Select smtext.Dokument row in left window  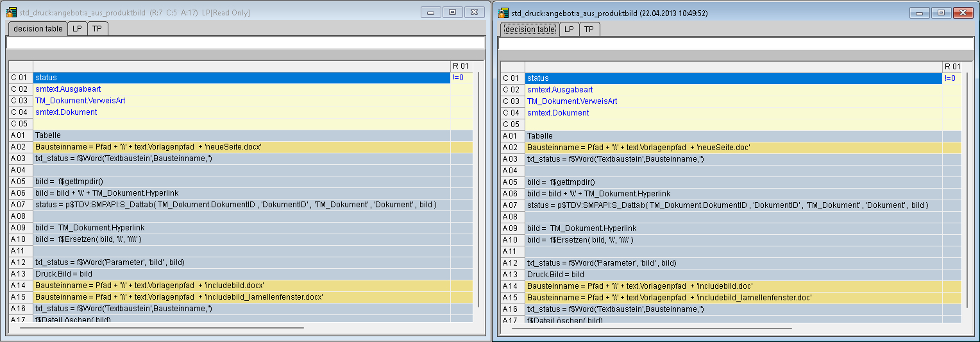[242, 112]
